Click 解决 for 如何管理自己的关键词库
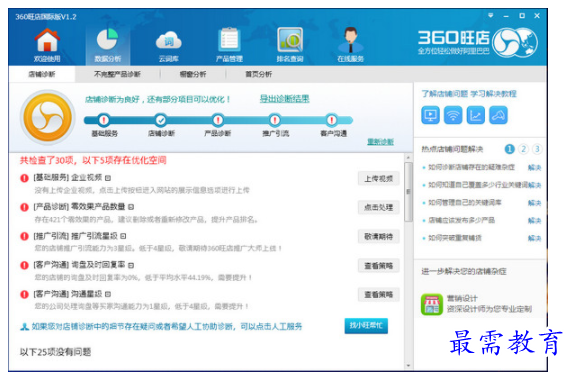571x374 pixels. pos(535,203)
